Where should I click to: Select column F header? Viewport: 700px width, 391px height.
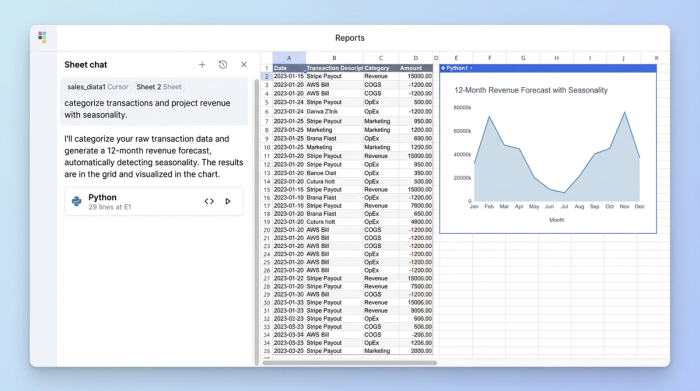(x=489, y=58)
